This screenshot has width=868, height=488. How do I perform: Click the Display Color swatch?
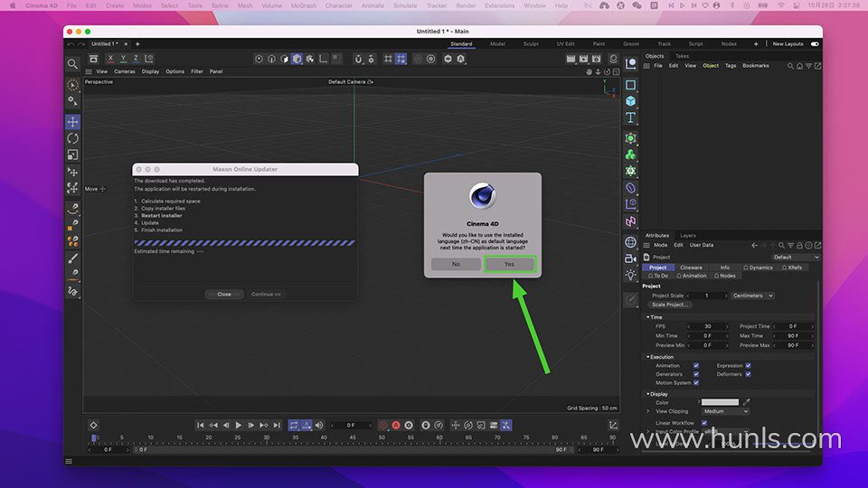point(720,402)
